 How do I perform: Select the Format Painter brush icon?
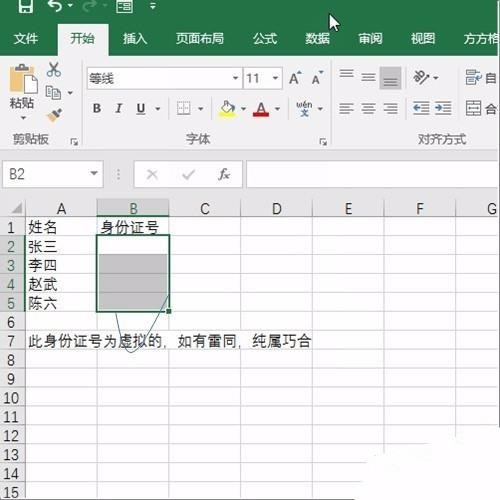(54, 115)
